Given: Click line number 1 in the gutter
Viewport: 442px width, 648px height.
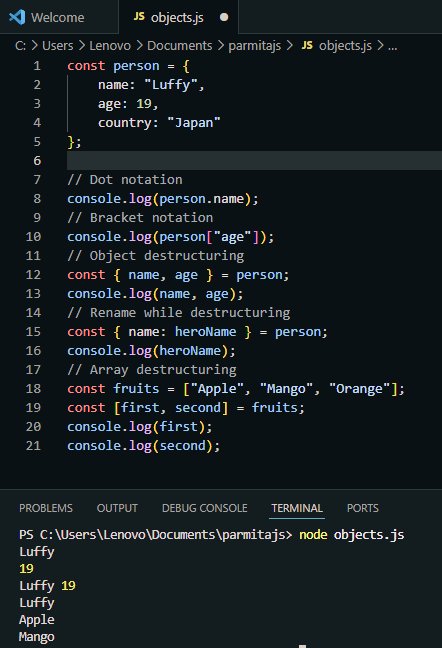Looking at the screenshot, I should tap(37, 66).
